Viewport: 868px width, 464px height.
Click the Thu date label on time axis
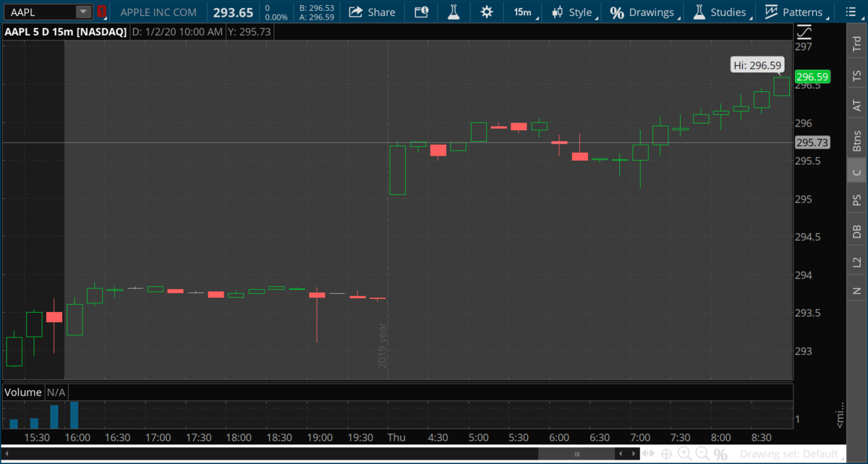tap(396, 437)
